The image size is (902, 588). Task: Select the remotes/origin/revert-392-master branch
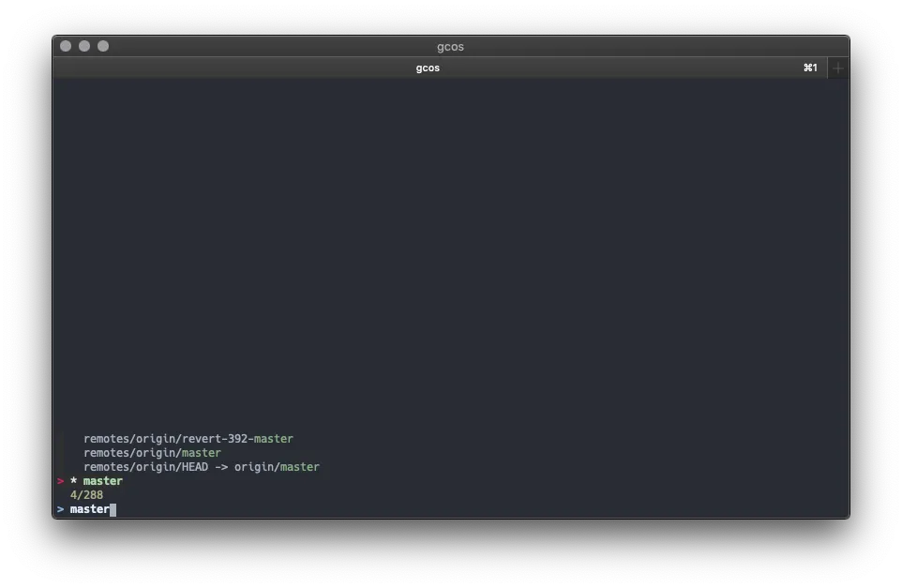pyautogui.click(x=188, y=438)
